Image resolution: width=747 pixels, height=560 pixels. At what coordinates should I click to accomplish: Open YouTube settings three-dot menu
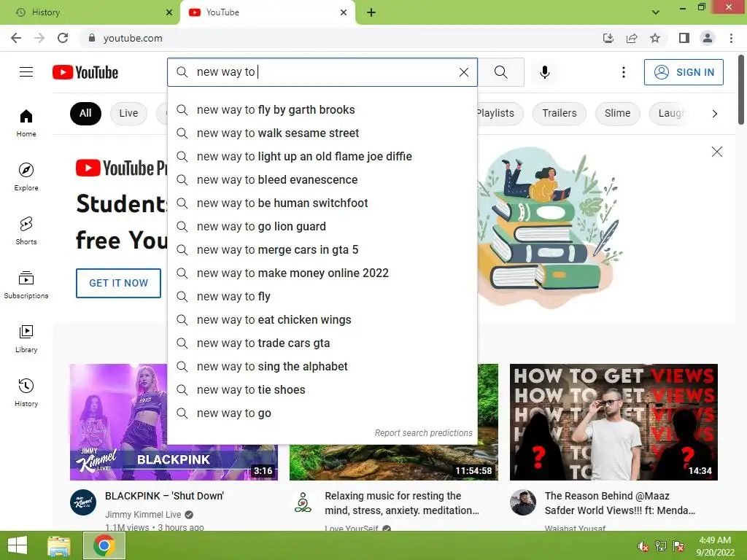(x=623, y=72)
